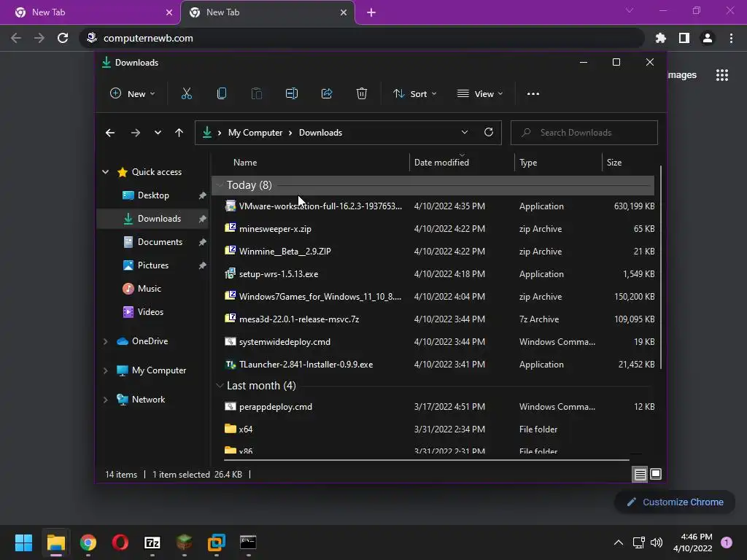Close the second New Tab
The image size is (747, 560).
pos(344,12)
